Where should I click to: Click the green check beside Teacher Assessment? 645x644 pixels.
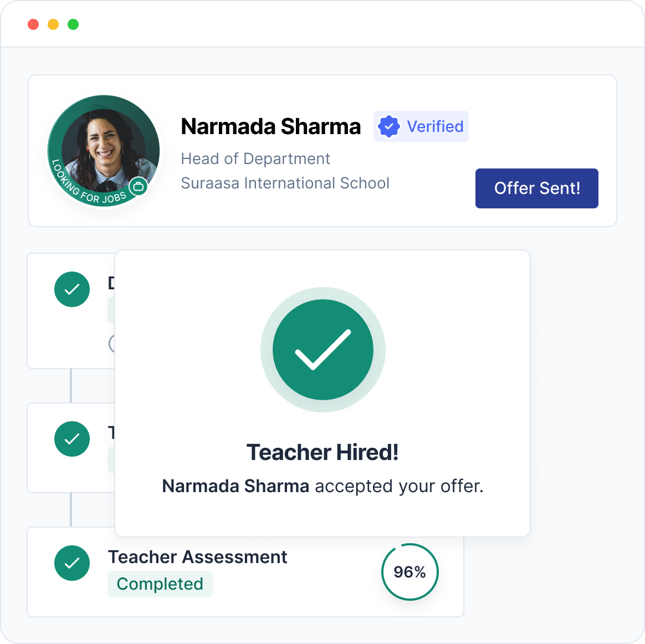click(72, 563)
